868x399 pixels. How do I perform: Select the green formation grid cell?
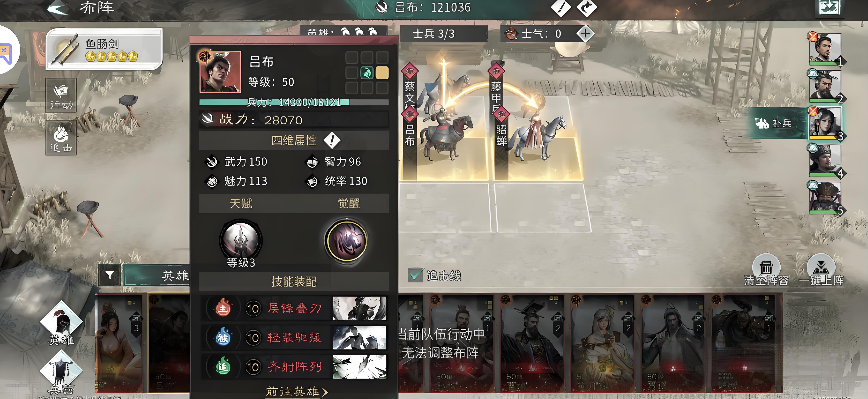[367, 73]
